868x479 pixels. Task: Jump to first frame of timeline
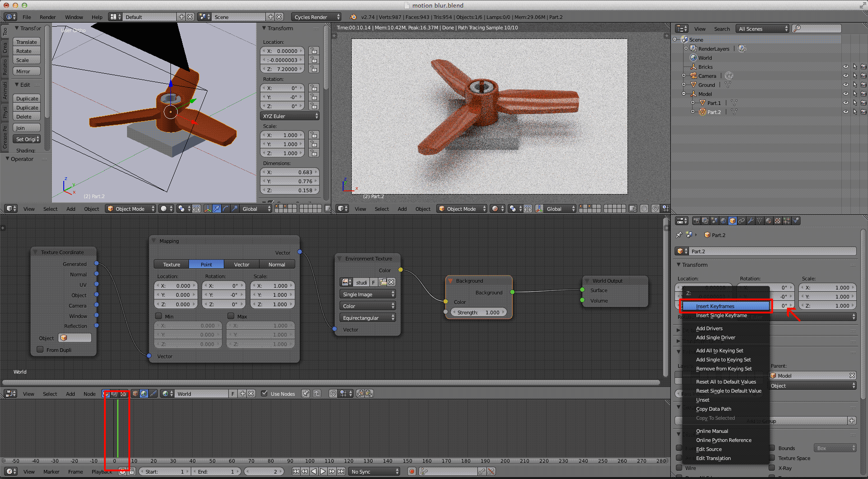(296, 471)
